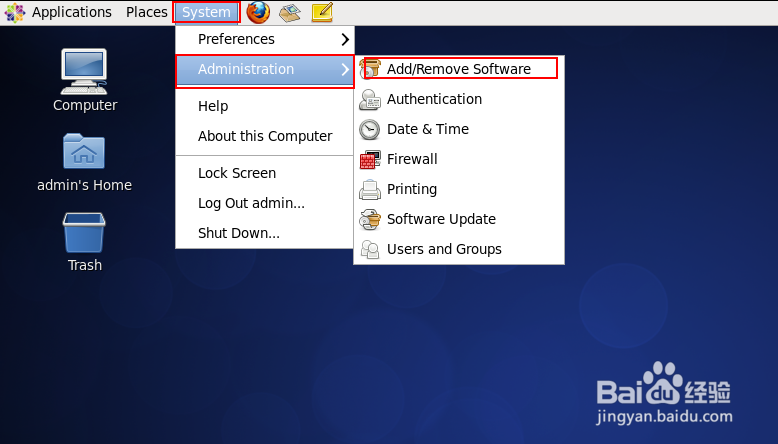
Task: Close the System menu in panel
Action: pyautogui.click(x=206, y=12)
